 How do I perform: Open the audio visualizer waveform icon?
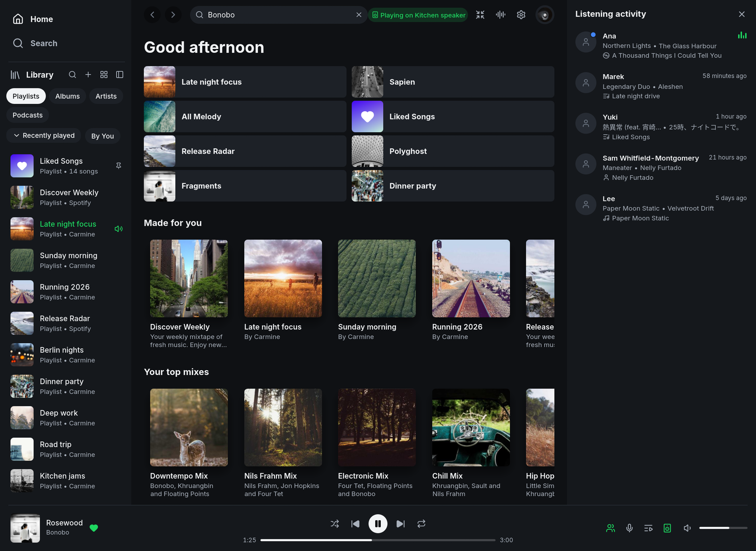(500, 15)
